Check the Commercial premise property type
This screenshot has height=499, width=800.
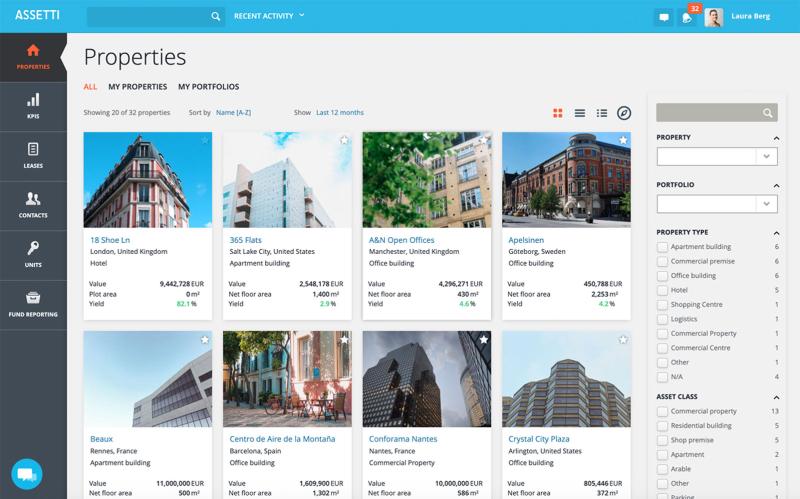(662, 261)
